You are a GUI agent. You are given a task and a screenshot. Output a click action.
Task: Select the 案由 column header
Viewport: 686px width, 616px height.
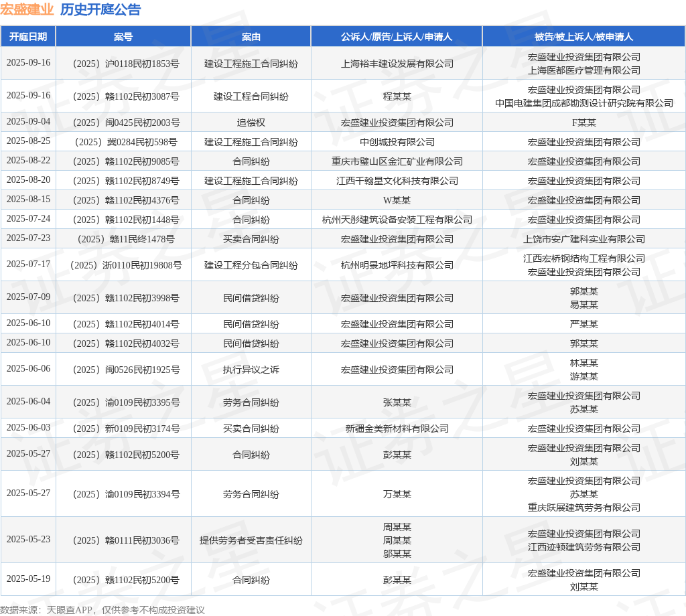pos(251,37)
